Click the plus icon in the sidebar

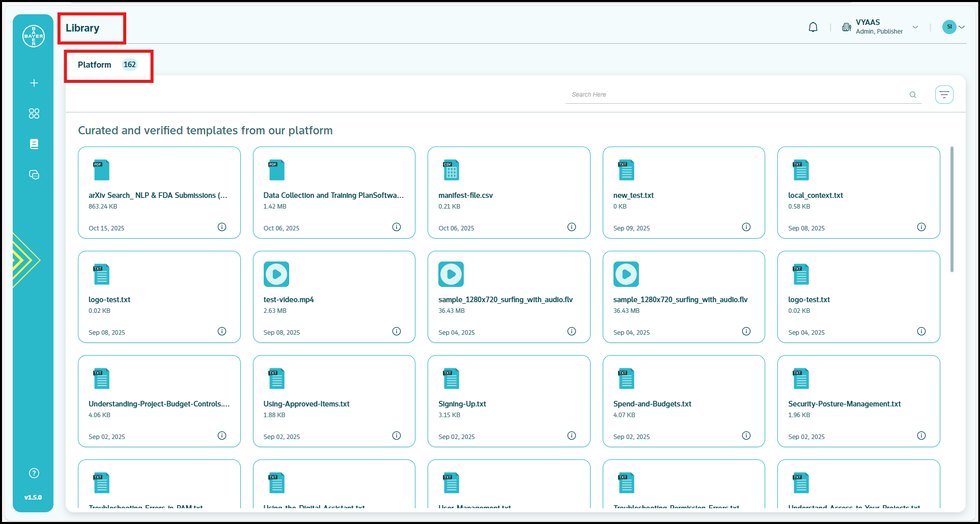[x=34, y=83]
